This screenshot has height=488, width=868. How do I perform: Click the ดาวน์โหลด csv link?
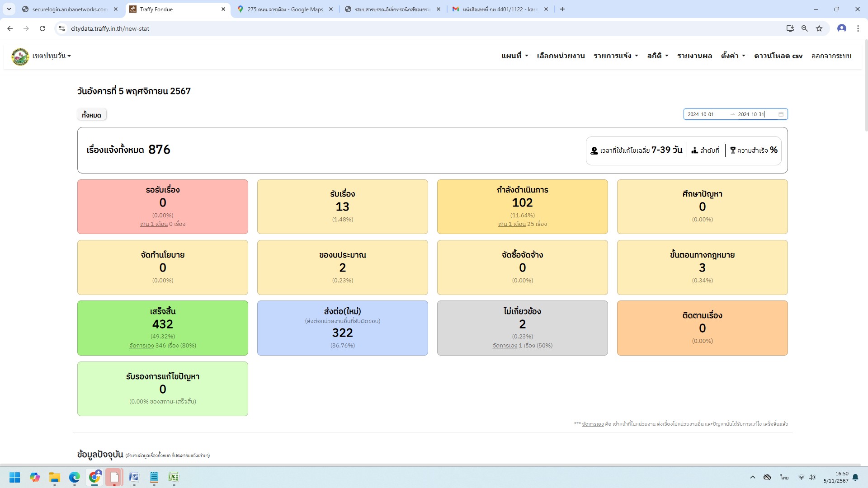tap(778, 56)
